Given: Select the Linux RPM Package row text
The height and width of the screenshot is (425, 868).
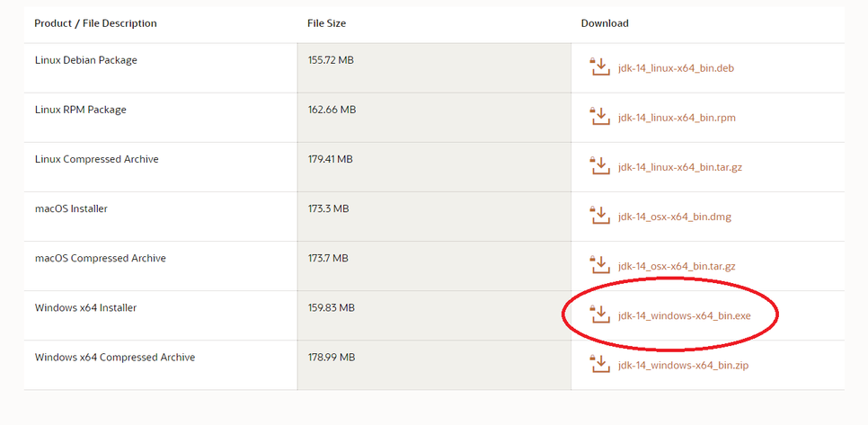Looking at the screenshot, I should 80,110.
